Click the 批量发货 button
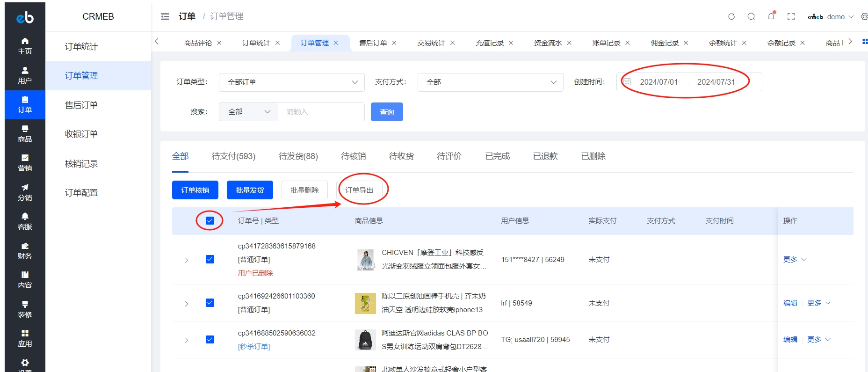This screenshot has width=868, height=372. [250, 190]
